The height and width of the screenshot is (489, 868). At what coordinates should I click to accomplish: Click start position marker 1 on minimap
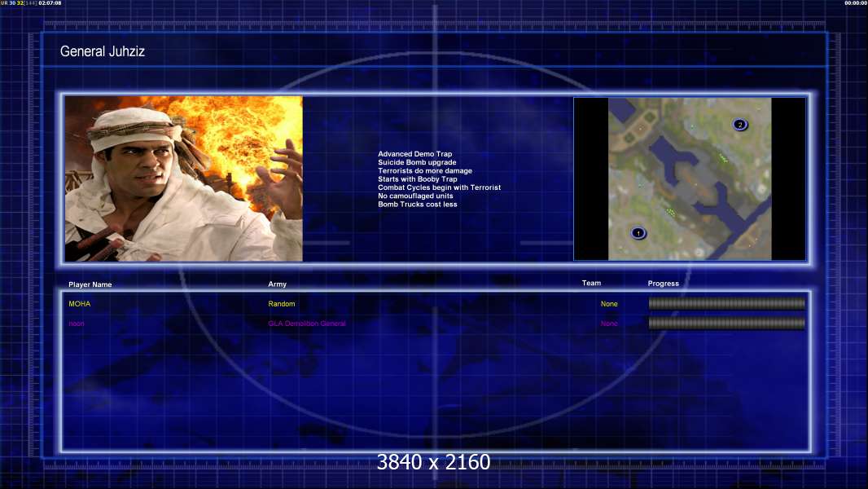click(638, 233)
